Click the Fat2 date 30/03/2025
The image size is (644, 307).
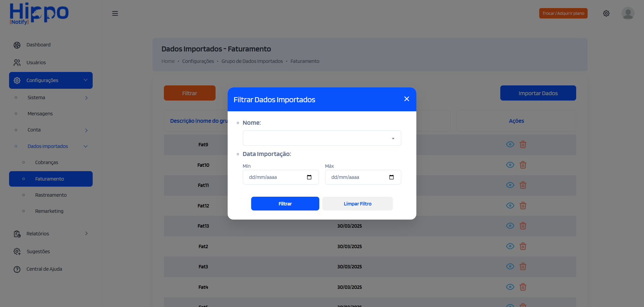pyautogui.click(x=350, y=246)
